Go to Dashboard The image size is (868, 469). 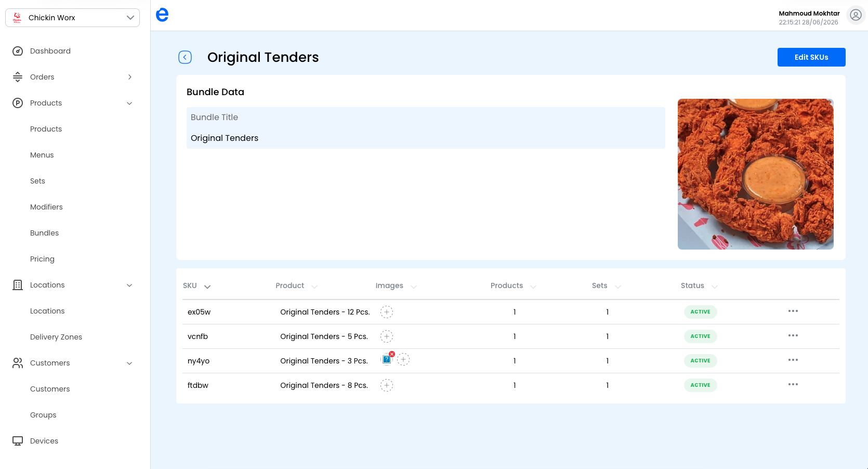tap(50, 51)
